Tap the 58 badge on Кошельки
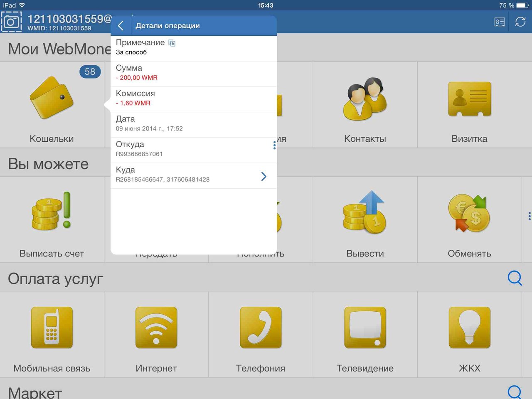Viewport: 532px width, 399px height. pyautogui.click(x=90, y=71)
